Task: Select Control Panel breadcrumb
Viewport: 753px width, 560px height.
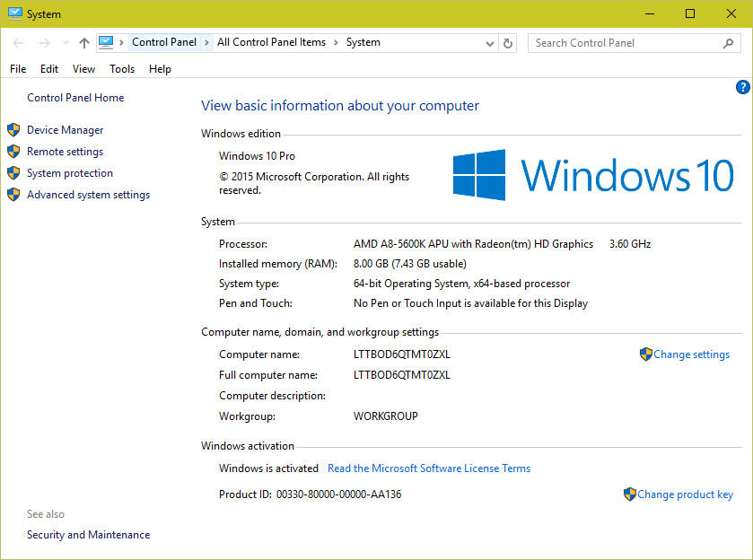Action: coord(164,42)
